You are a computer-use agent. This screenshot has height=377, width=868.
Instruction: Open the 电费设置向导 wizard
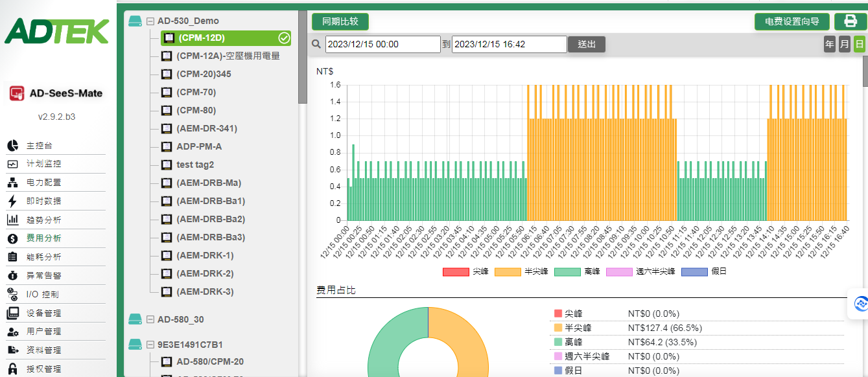pyautogui.click(x=792, y=21)
